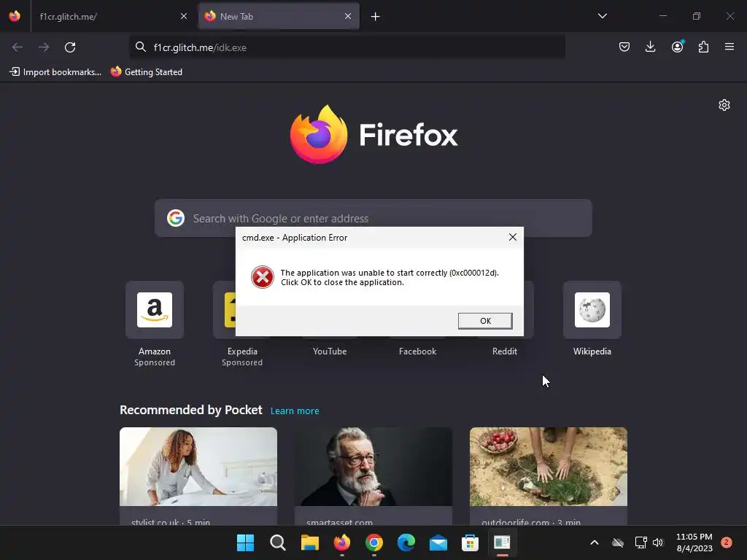Open the Firefox hamburger menu

tap(729, 47)
